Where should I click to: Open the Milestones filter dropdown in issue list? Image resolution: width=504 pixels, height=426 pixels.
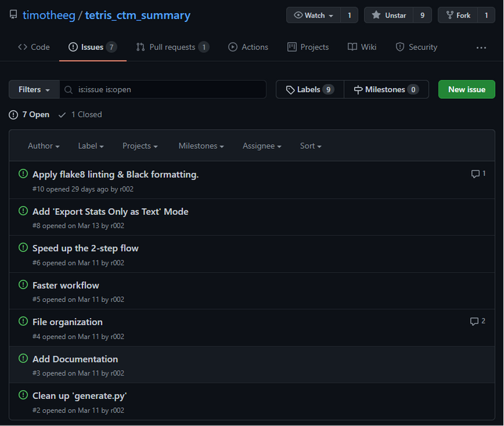pyautogui.click(x=201, y=146)
